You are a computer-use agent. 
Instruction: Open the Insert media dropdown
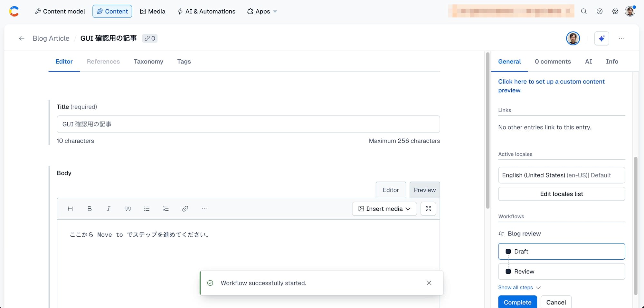click(384, 209)
